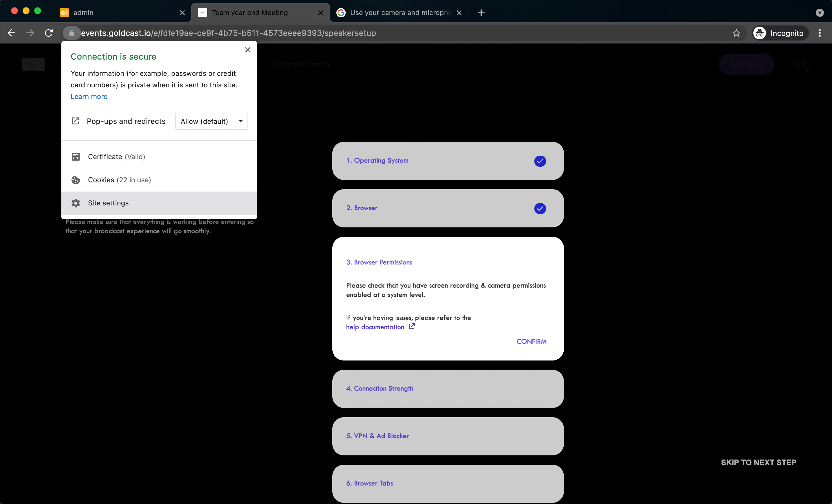Viewport: 832px width, 504px height.
Task: Click CONFIRM for Browser Permissions
Action: coord(531,341)
